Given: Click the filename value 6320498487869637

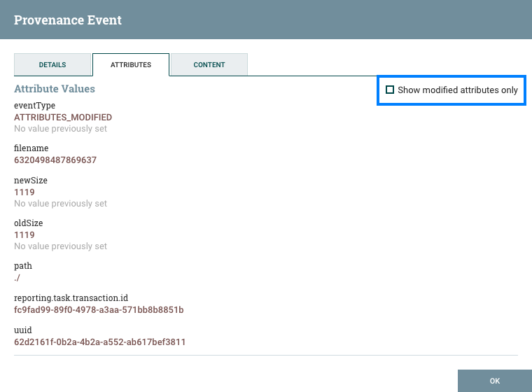Looking at the screenshot, I should tap(55, 160).
